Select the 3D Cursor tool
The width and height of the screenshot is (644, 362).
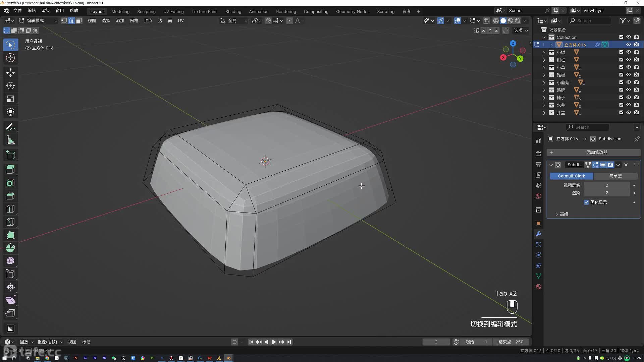click(10, 58)
